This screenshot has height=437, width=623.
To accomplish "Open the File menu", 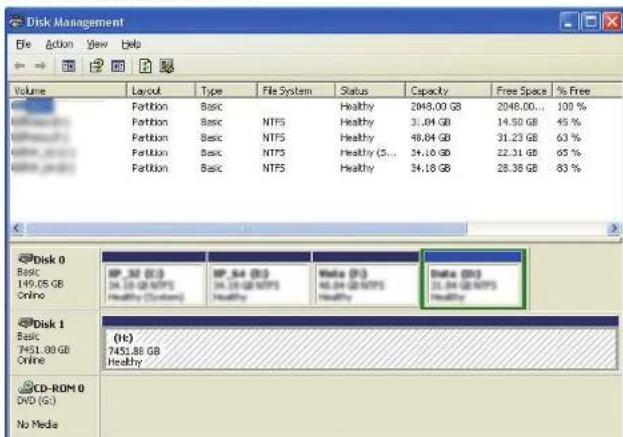I will click(x=23, y=44).
